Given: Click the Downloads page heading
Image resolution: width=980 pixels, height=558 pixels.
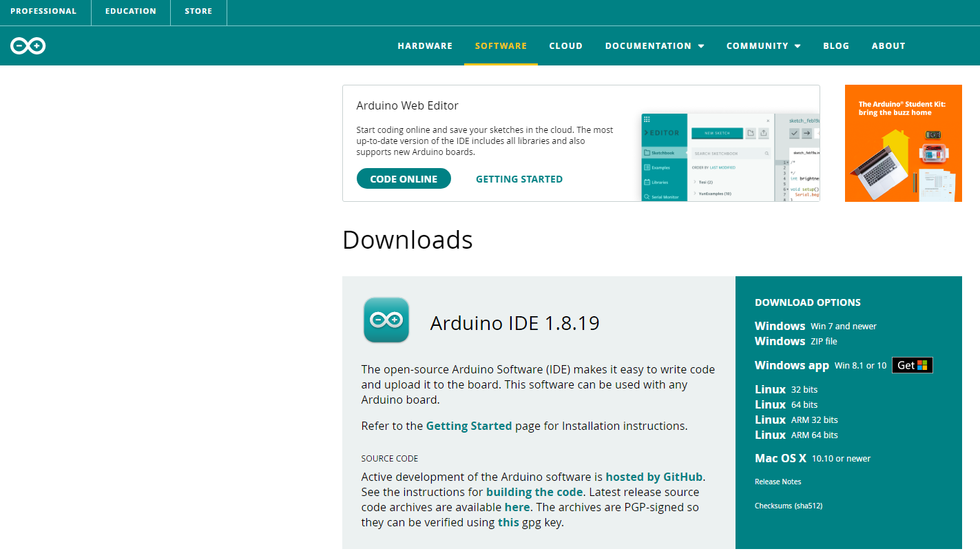Looking at the screenshot, I should [408, 240].
